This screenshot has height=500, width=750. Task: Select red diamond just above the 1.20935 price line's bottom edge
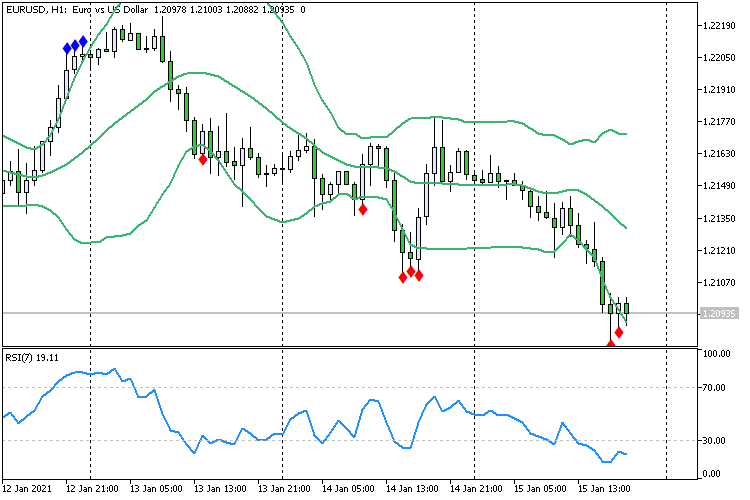point(619,333)
